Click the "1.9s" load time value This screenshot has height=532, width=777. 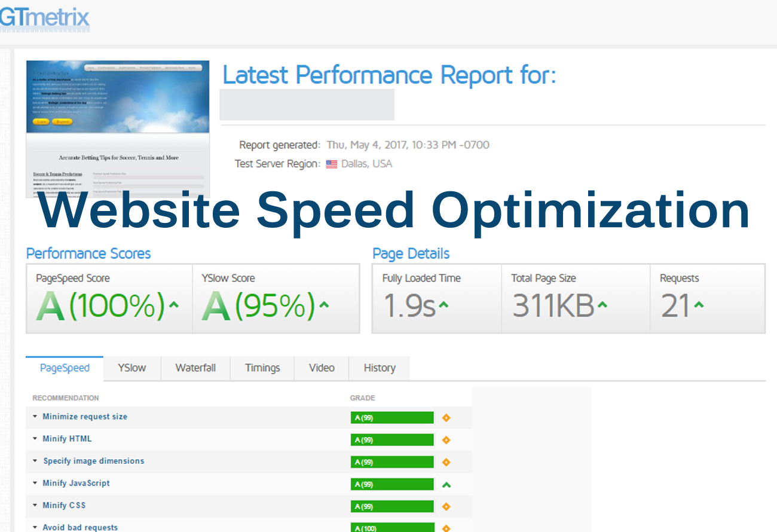[x=409, y=305]
